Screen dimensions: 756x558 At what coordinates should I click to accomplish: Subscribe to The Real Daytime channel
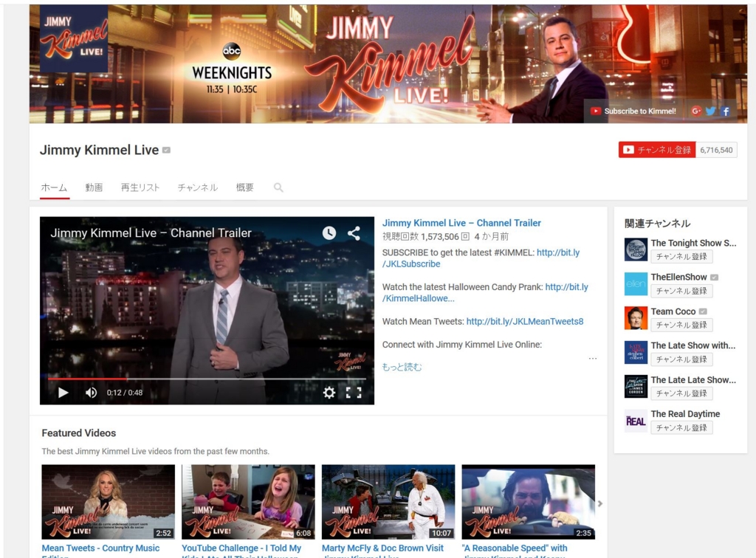pos(681,428)
